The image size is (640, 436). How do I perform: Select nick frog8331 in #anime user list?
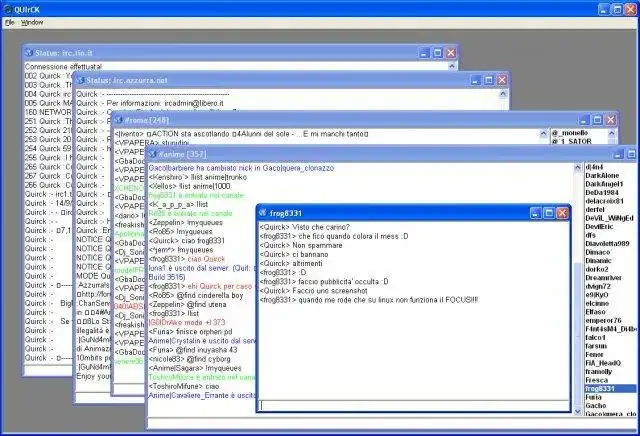tap(610, 389)
